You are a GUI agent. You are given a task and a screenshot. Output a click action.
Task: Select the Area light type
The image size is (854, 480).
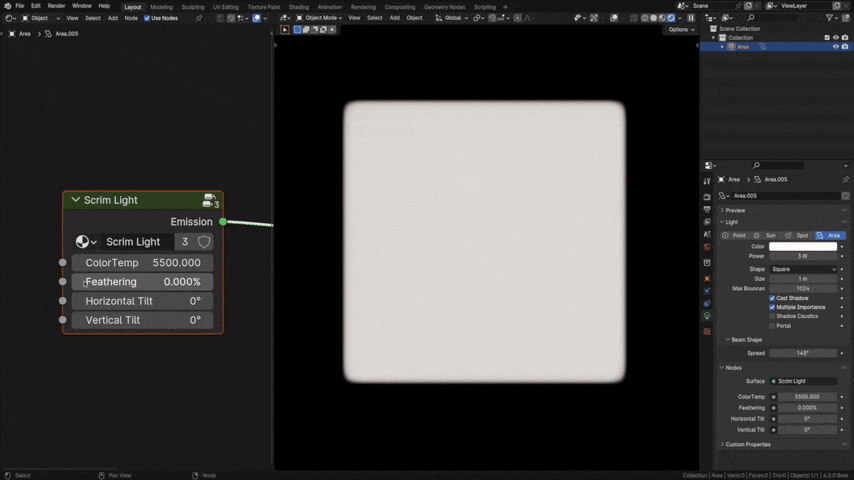click(x=829, y=235)
